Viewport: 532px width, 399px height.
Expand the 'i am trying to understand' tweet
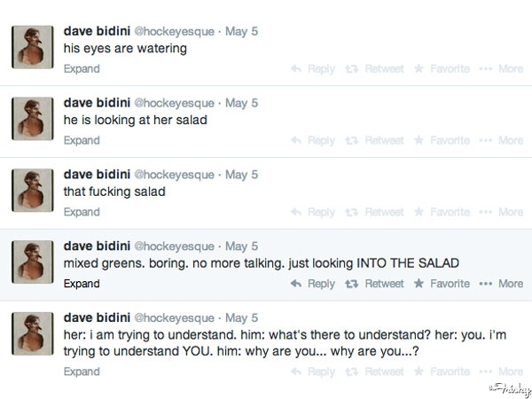click(82, 372)
